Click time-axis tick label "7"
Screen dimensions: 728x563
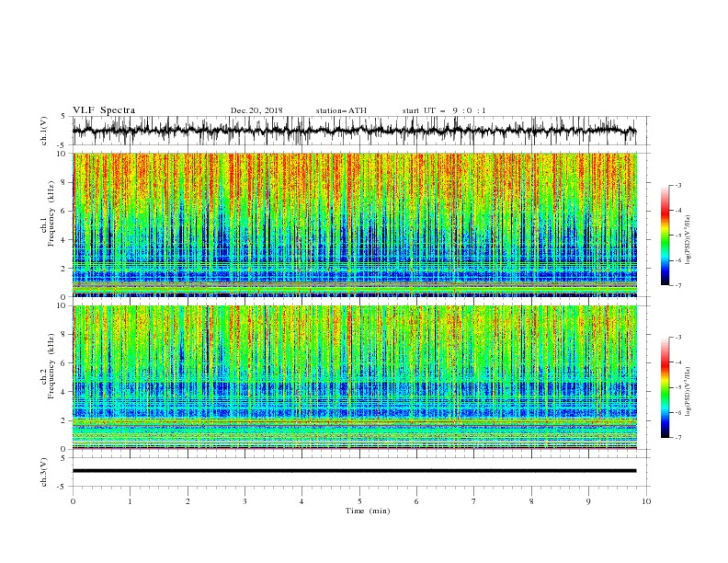point(474,501)
